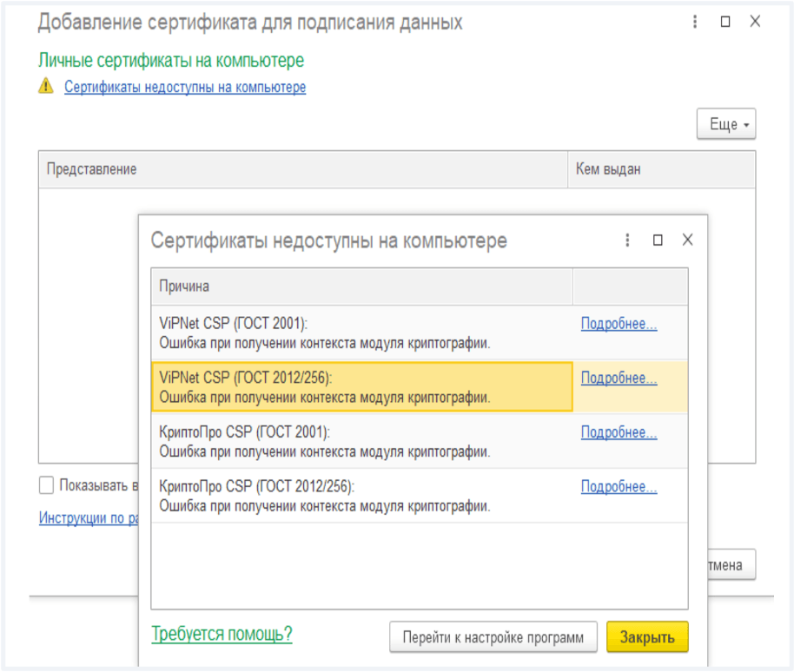This screenshot has height=672, width=794.
Task: Click 'Требуется помощь?' help link
Action: (x=222, y=634)
